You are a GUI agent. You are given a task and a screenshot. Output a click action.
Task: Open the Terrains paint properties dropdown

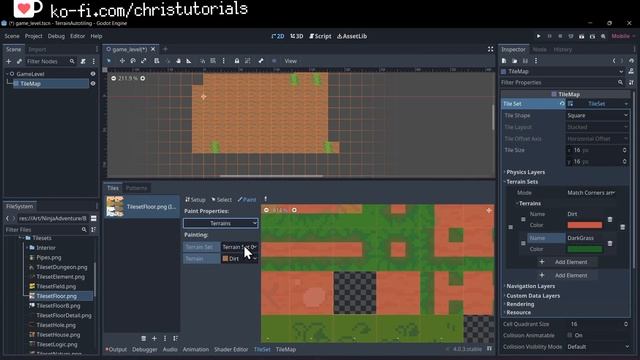click(x=220, y=223)
